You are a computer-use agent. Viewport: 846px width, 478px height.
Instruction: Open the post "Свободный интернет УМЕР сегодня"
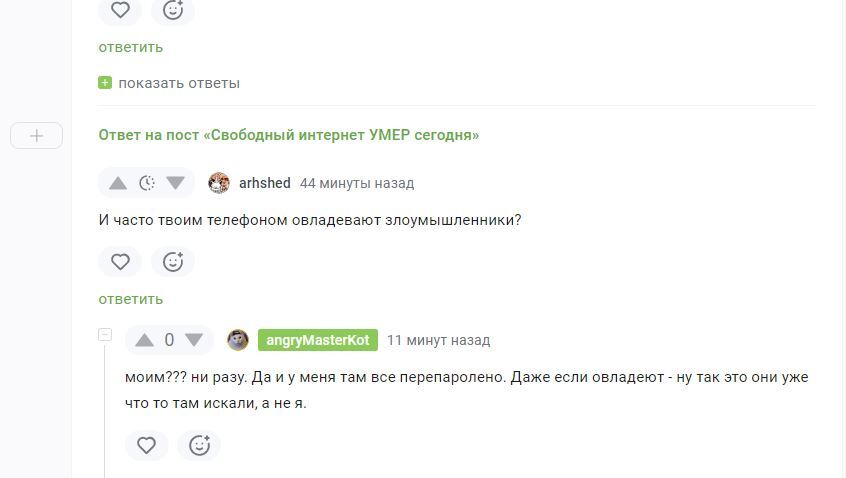pos(288,135)
